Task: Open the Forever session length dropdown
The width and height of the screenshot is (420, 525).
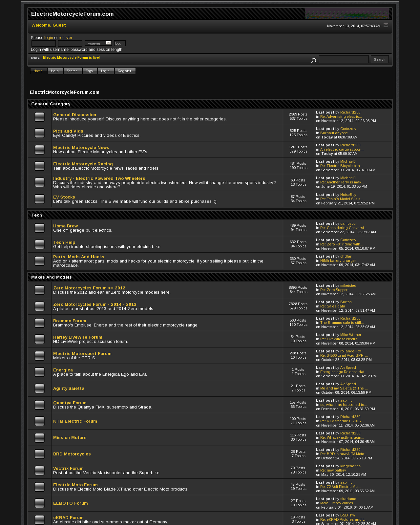Action: 98,43
